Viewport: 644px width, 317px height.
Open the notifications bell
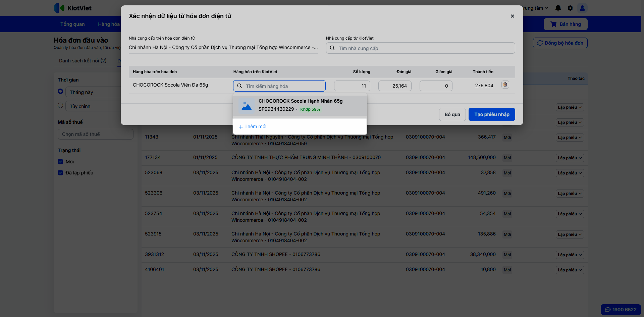point(558,8)
